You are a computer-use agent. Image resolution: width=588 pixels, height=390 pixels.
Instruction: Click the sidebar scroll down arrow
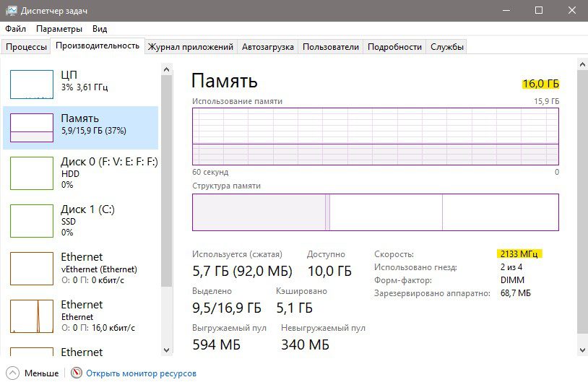coord(166,350)
